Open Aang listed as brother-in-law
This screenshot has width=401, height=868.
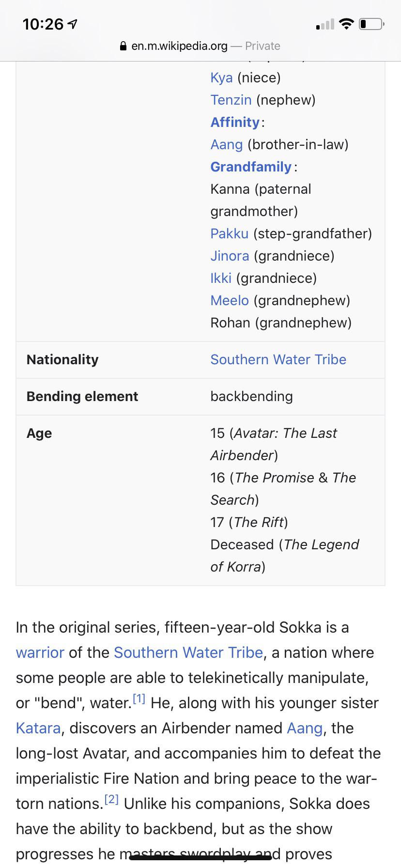pyautogui.click(x=227, y=144)
